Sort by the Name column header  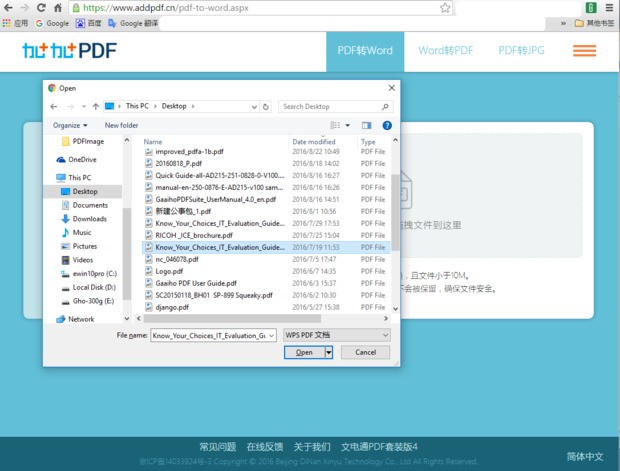pos(153,141)
